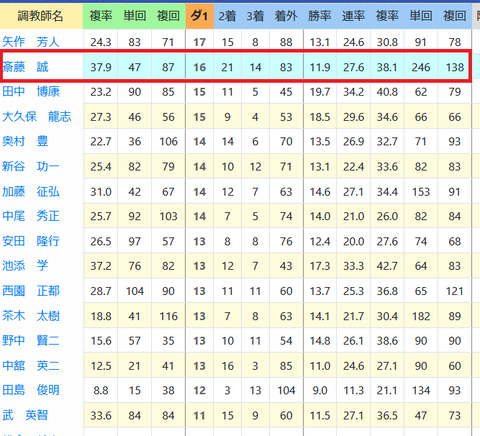
Task: Sort by the 着外 column header
Action: coord(286,16)
